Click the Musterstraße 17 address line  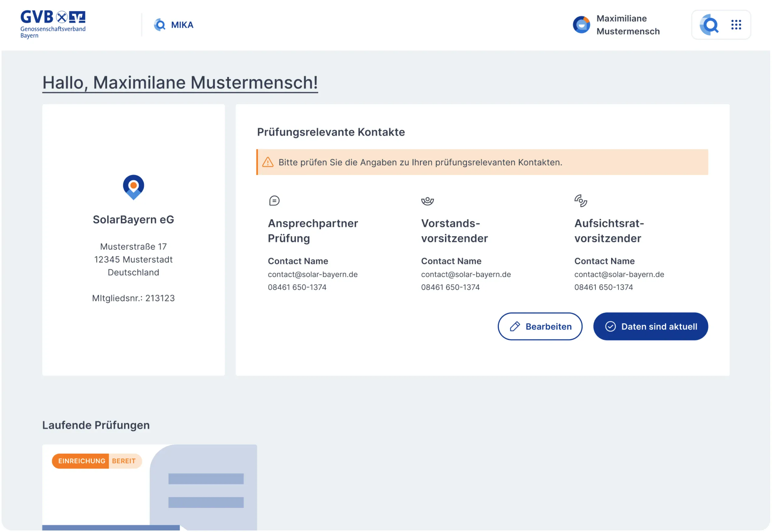pos(134,247)
